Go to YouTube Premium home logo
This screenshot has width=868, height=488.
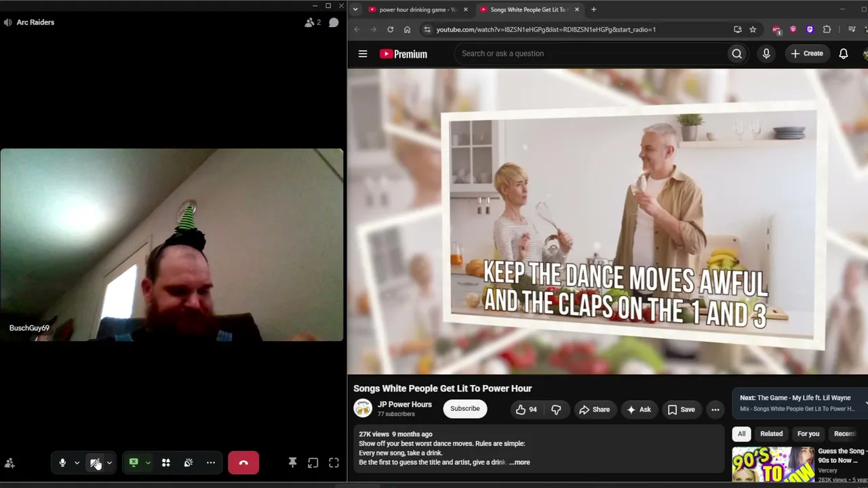point(403,54)
